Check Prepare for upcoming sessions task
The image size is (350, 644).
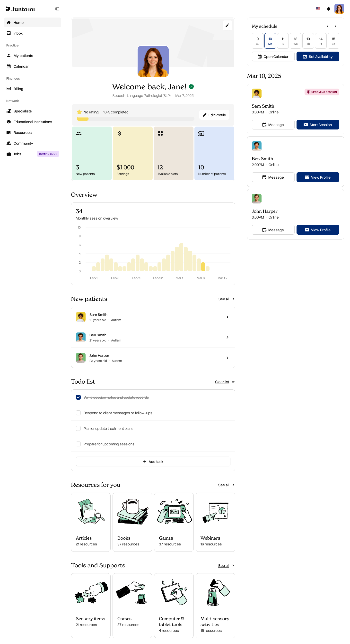[78, 444]
